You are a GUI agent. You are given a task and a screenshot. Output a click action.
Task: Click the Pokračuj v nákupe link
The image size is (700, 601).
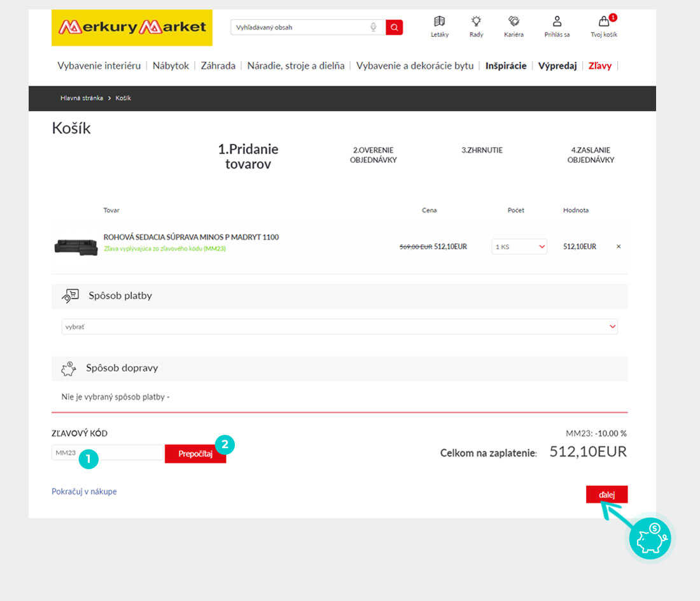coord(84,491)
